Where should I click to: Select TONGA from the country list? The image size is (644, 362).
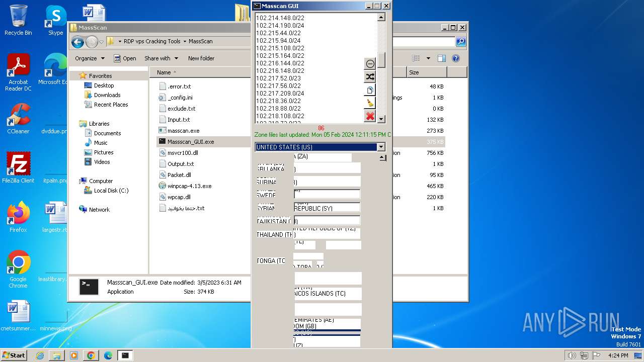coord(271,260)
